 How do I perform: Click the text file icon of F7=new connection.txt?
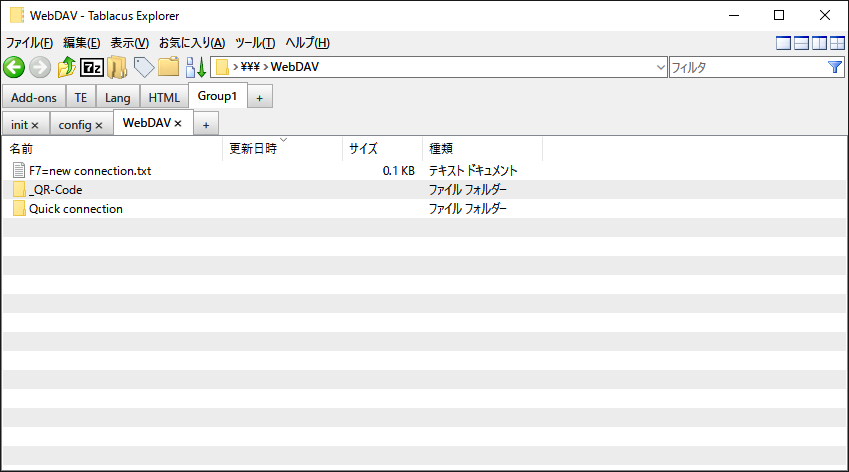(19, 171)
